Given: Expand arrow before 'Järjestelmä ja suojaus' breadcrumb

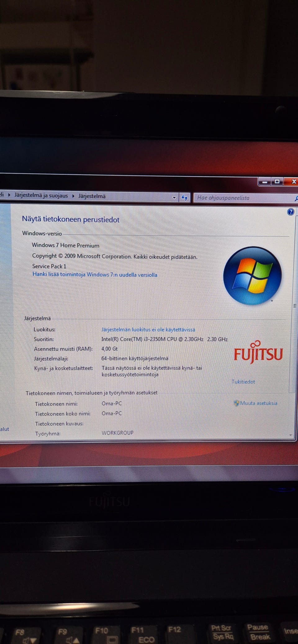Looking at the screenshot, I should (9, 195).
